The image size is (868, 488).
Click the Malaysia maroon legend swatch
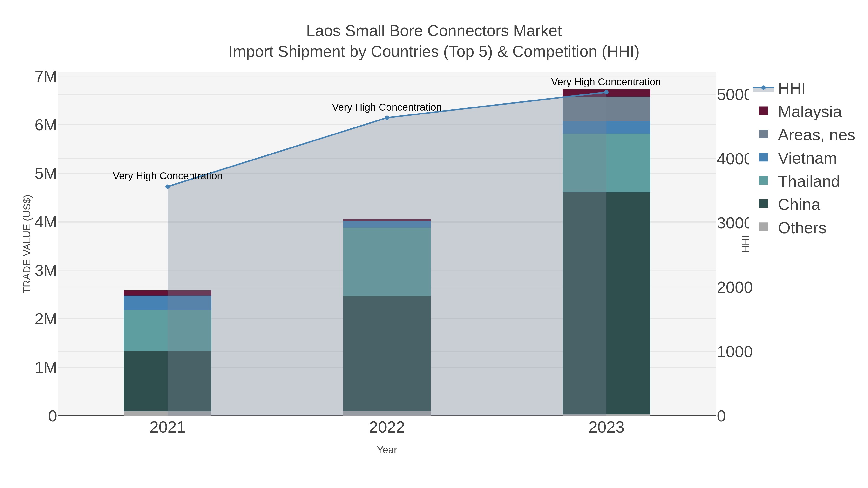(763, 111)
